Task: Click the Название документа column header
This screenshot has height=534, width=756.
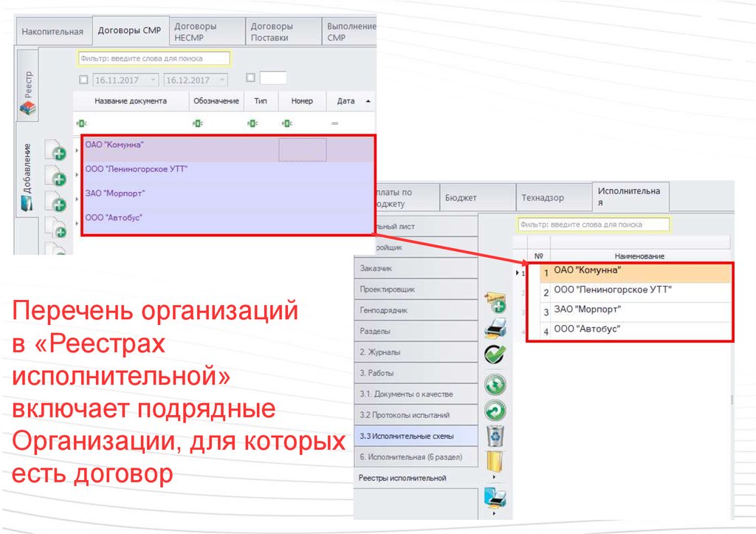Action: click(131, 101)
